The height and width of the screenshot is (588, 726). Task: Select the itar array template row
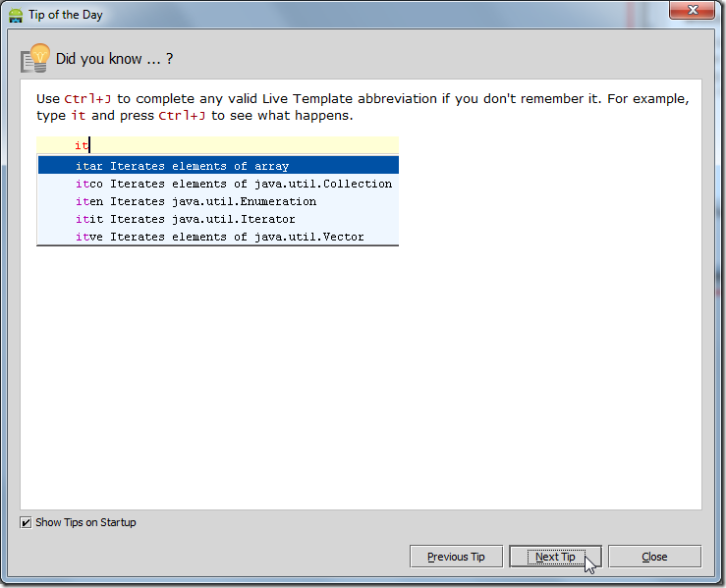tap(218, 166)
